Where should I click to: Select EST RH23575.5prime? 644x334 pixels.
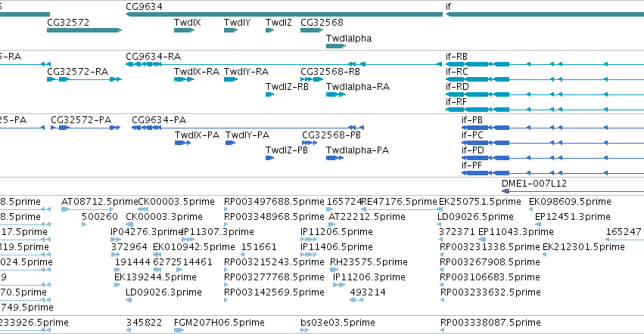[334, 270]
